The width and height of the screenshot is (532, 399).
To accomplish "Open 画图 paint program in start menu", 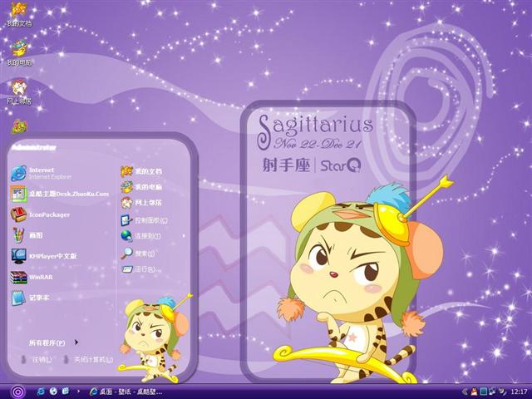I will coord(27,235).
